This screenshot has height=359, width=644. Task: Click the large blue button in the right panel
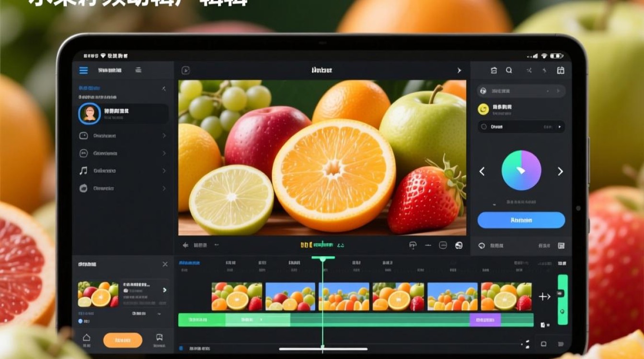point(521,220)
